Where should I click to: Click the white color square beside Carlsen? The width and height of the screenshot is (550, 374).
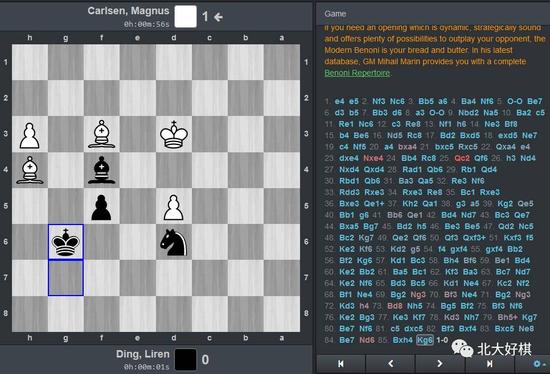click(186, 16)
